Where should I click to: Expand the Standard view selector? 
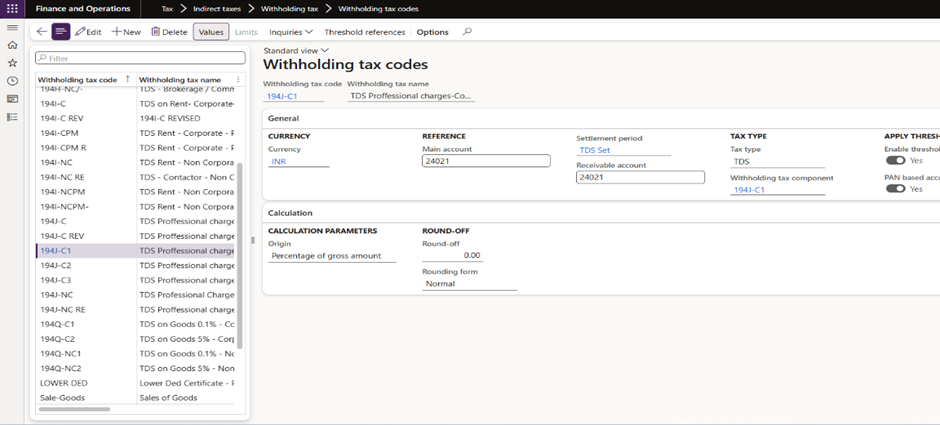(x=296, y=50)
